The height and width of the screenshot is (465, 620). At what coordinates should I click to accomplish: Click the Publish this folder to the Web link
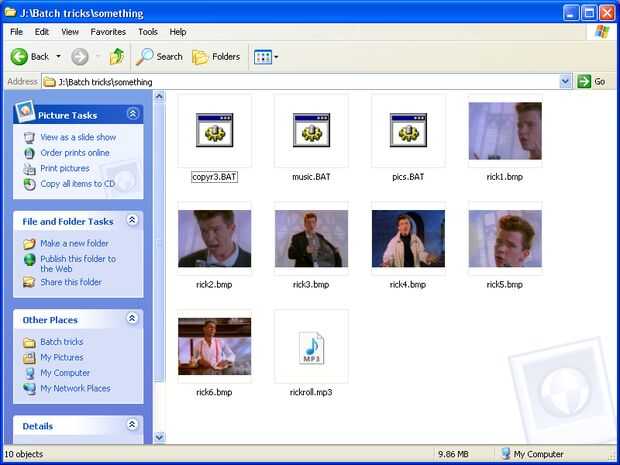point(78,264)
